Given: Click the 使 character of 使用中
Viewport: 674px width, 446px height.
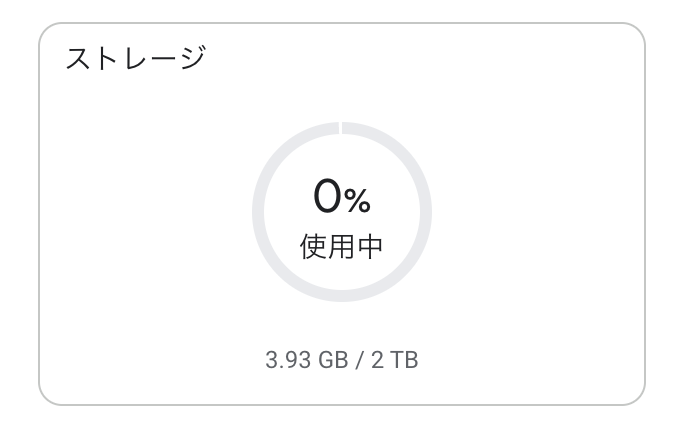Looking at the screenshot, I should tap(314, 247).
